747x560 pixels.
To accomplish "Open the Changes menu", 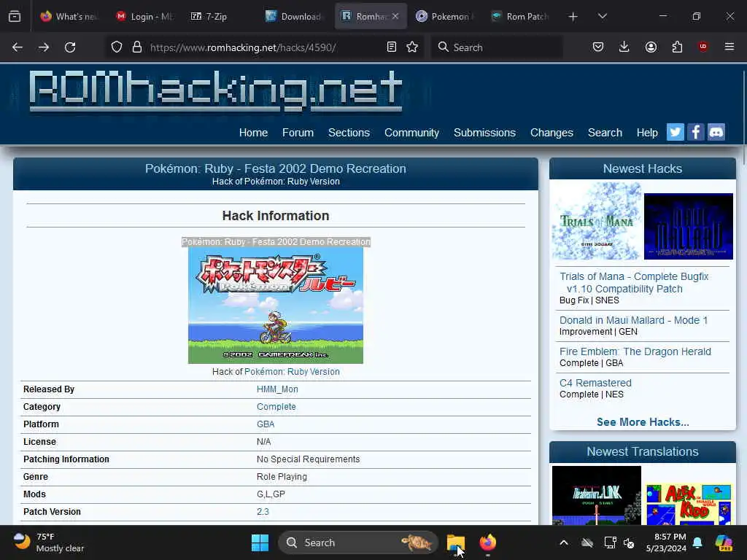I will coord(551,133).
